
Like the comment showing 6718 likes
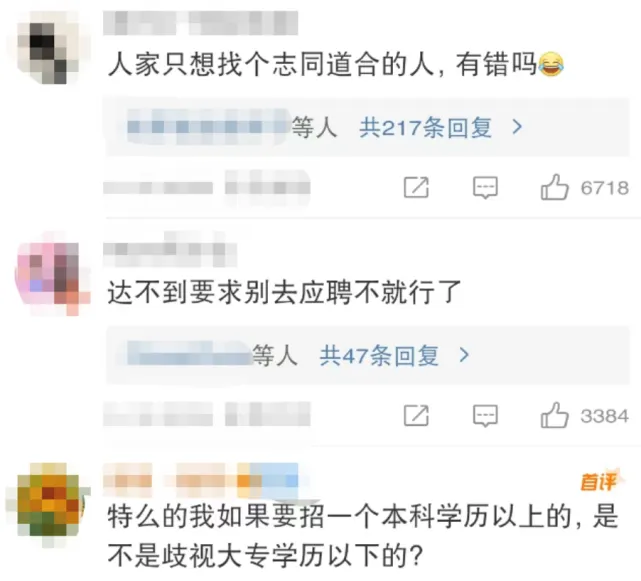point(555,187)
